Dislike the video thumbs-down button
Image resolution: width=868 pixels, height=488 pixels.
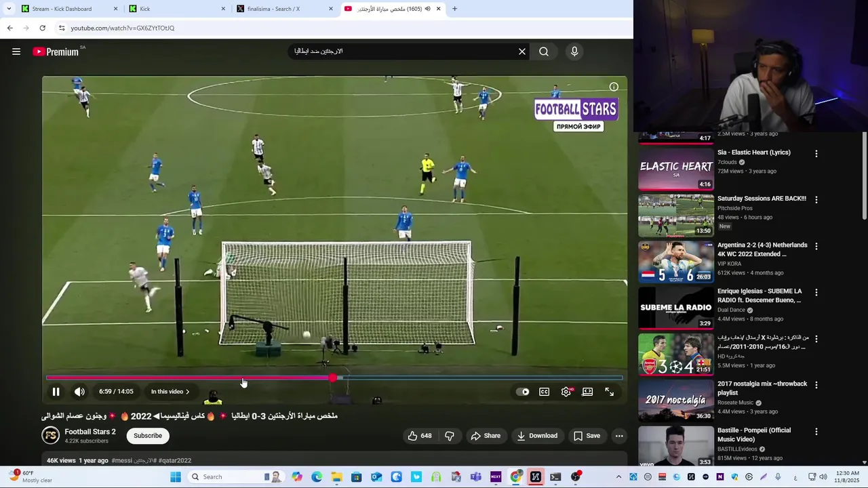449,436
